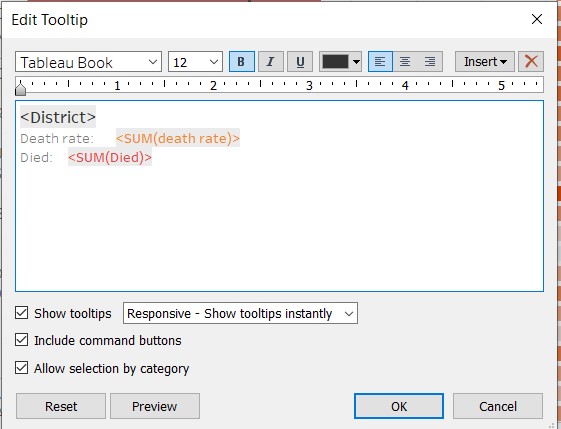Align tooltip text right

[430, 62]
